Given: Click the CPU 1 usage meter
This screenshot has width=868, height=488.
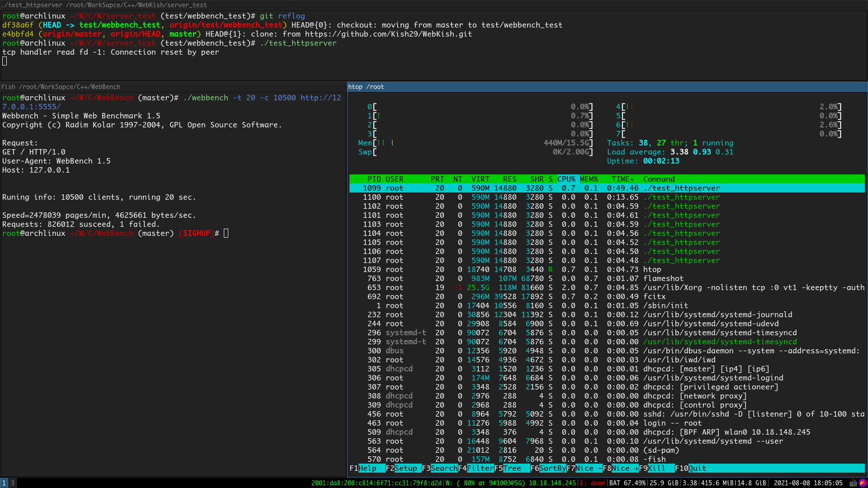Looking at the screenshot, I should point(480,116).
